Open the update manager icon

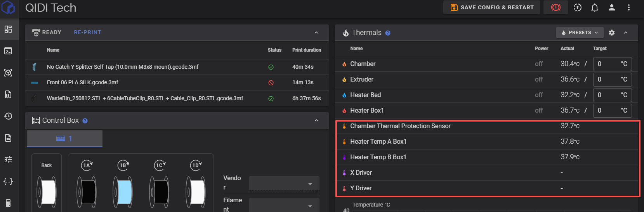(577, 7)
